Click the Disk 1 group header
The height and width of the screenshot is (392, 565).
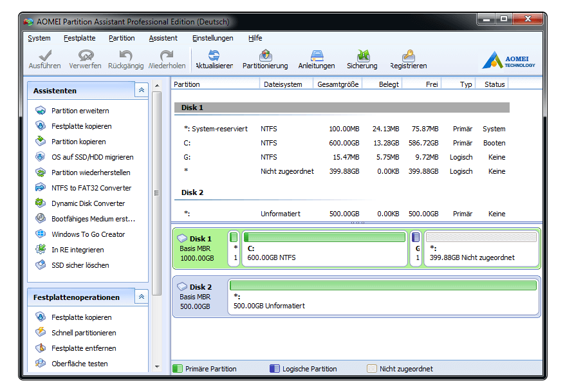tap(342, 107)
